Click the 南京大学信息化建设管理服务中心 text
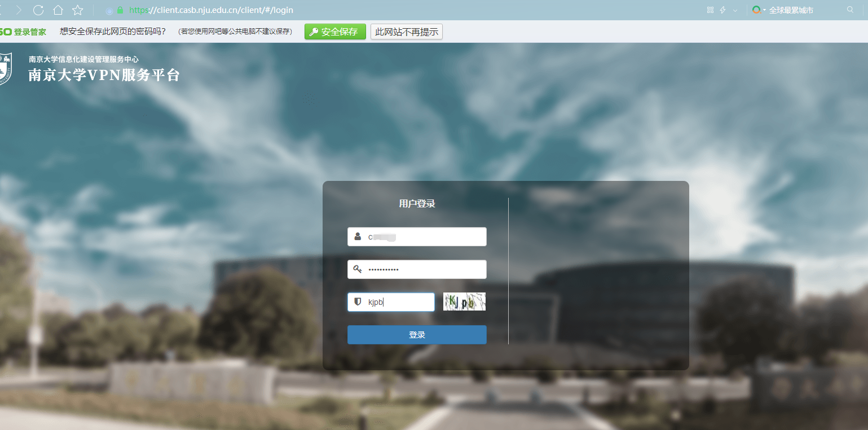The image size is (868, 430). 83,59
